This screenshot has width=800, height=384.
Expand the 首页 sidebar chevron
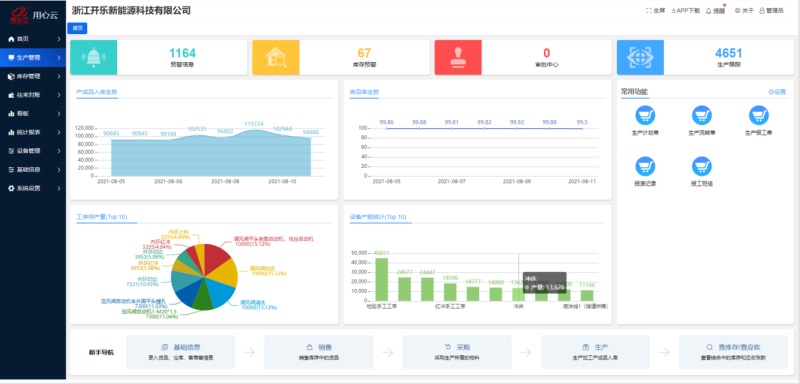pyautogui.click(x=59, y=39)
